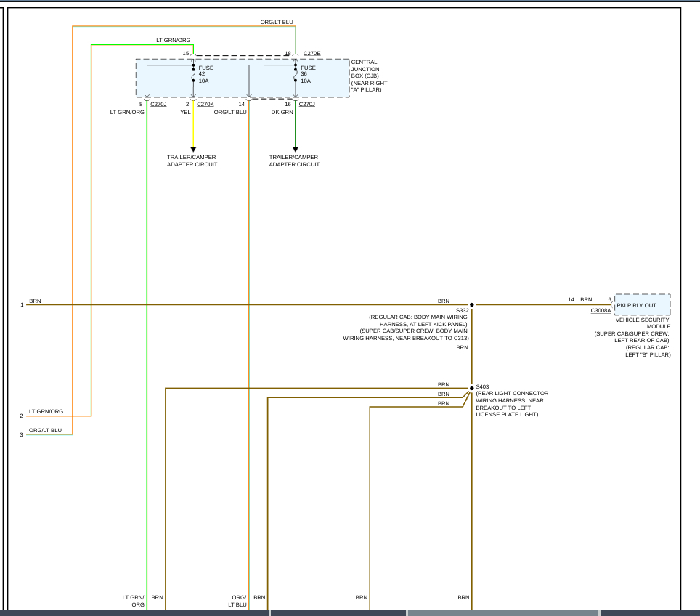The image size is (700, 616).
Task: Select the PKLP RLY OUT module box
Action: pos(642,304)
